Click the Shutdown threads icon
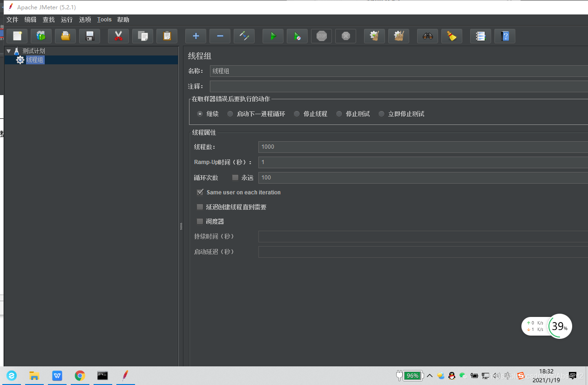The height and width of the screenshot is (385, 588). click(346, 36)
